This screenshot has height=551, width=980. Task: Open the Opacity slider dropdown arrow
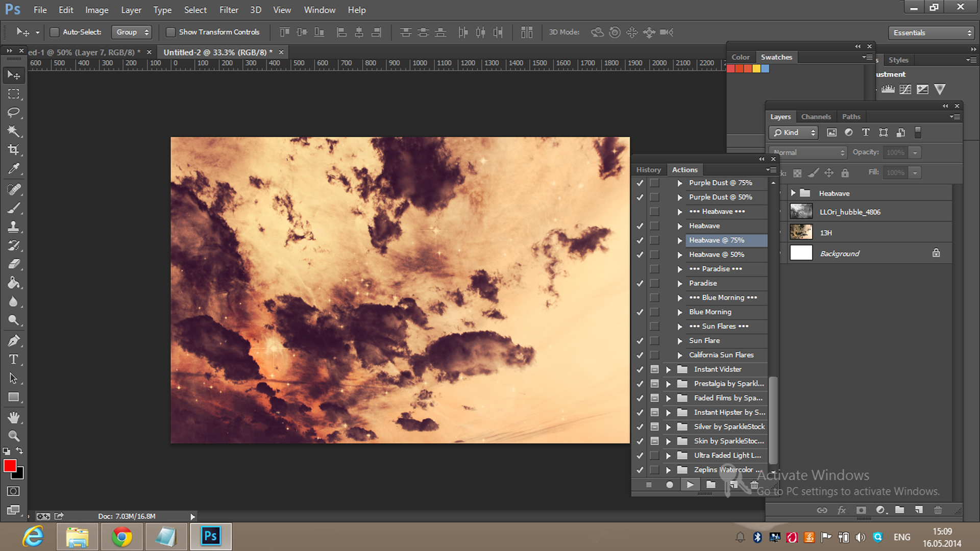[x=915, y=153]
